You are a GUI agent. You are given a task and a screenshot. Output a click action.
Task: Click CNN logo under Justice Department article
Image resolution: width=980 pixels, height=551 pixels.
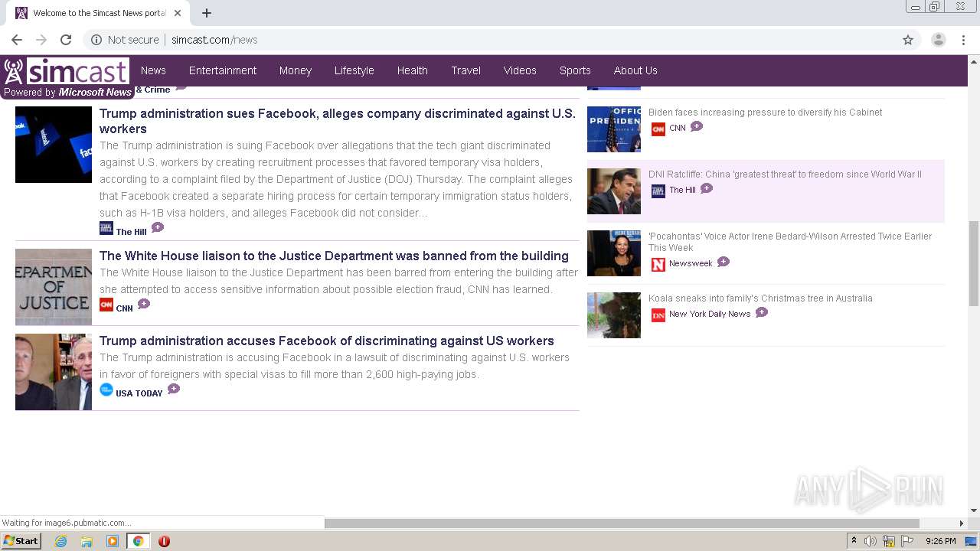coord(106,305)
